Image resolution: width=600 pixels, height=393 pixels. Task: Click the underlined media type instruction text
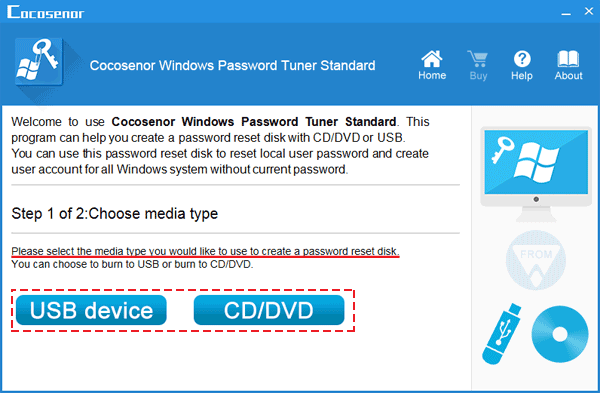205,251
